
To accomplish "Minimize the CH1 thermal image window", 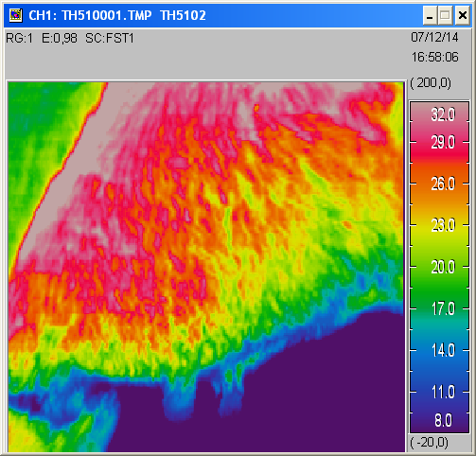I will (430, 15).
